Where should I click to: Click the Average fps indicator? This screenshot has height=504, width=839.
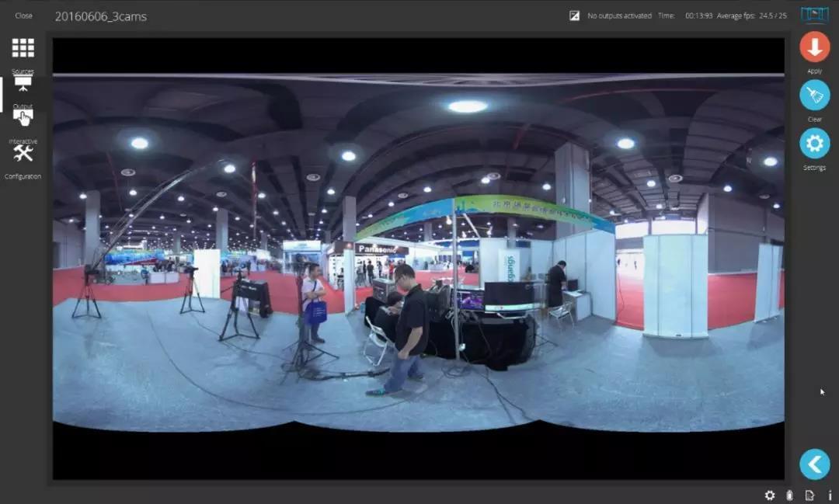click(752, 16)
